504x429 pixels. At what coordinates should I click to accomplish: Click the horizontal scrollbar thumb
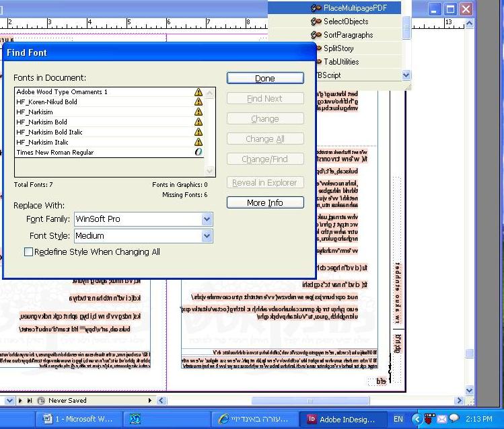coord(310,401)
